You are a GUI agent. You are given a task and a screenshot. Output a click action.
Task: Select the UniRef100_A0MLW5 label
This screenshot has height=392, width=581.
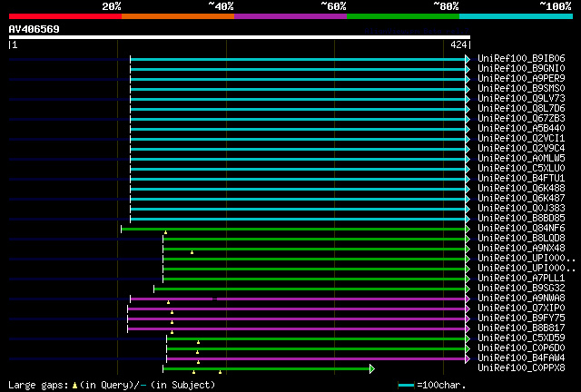point(521,158)
